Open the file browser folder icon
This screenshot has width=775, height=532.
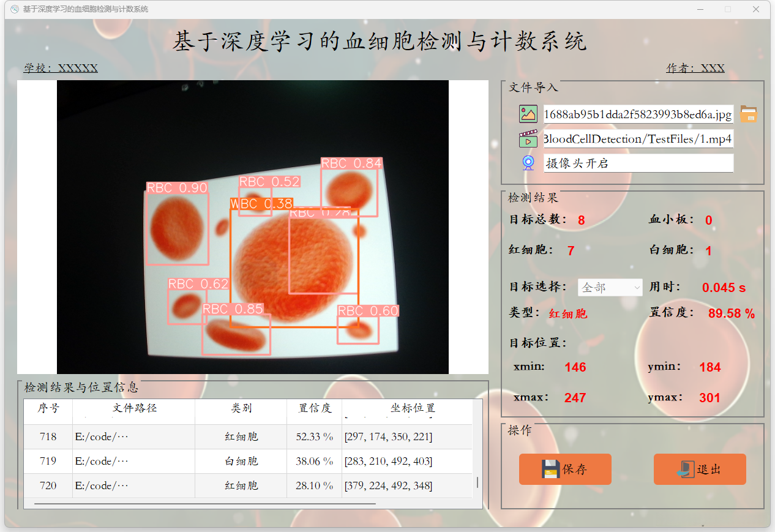tap(748, 114)
